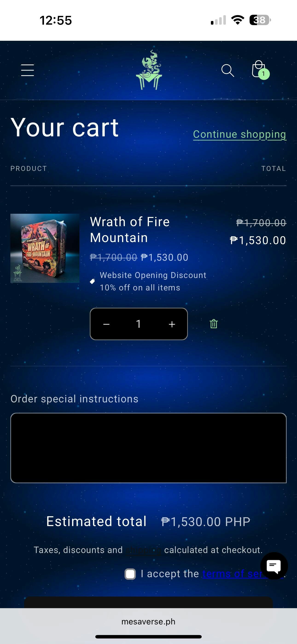The width and height of the screenshot is (297, 644).
Task: Open the search magnifier icon
Action: coord(228,70)
